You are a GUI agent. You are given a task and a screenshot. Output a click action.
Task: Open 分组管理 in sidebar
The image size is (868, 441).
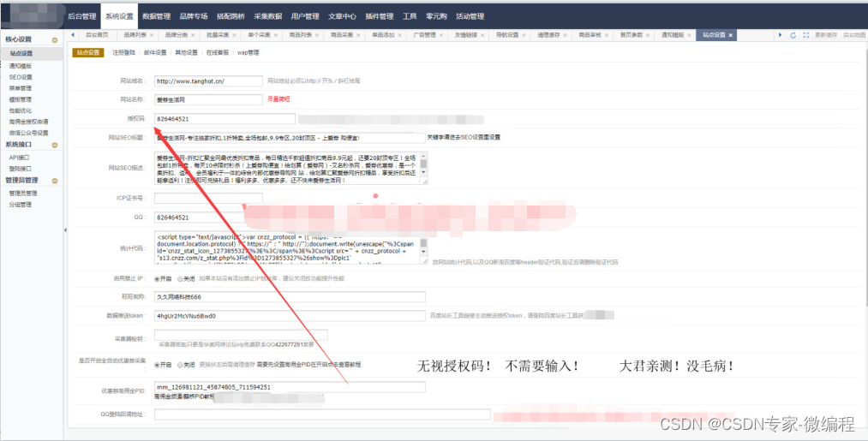click(20, 205)
